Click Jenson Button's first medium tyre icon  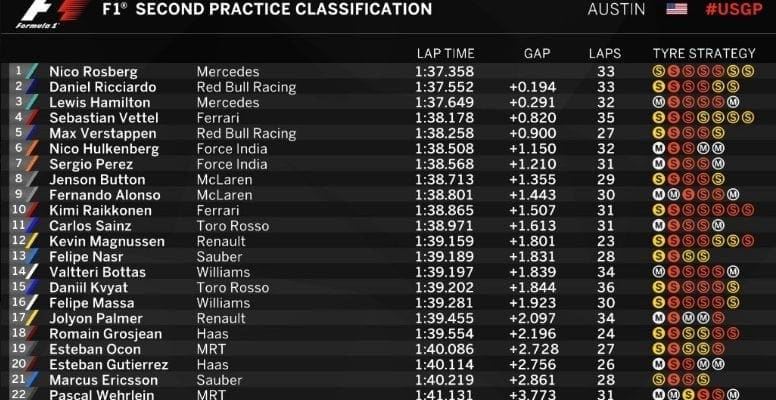tap(658, 180)
